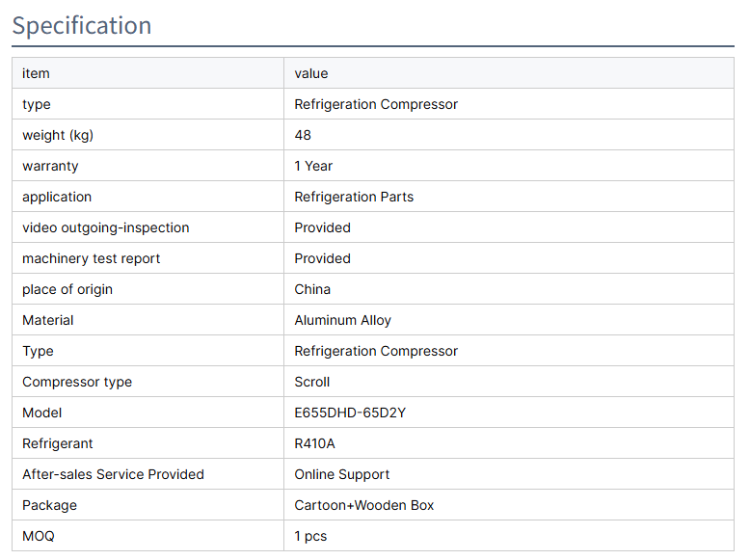Click the video outgoing-inspection label

(106, 227)
